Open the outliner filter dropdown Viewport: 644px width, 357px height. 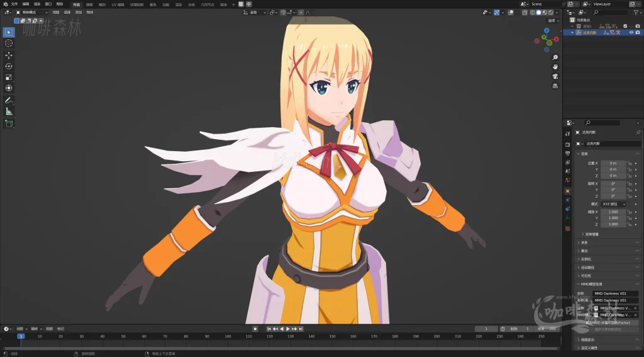[636, 13]
